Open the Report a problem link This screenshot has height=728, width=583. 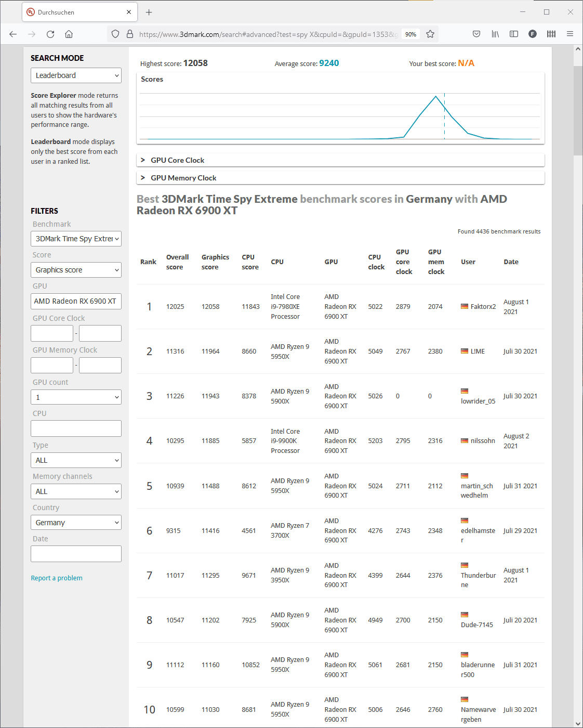pyautogui.click(x=57, y=578)
